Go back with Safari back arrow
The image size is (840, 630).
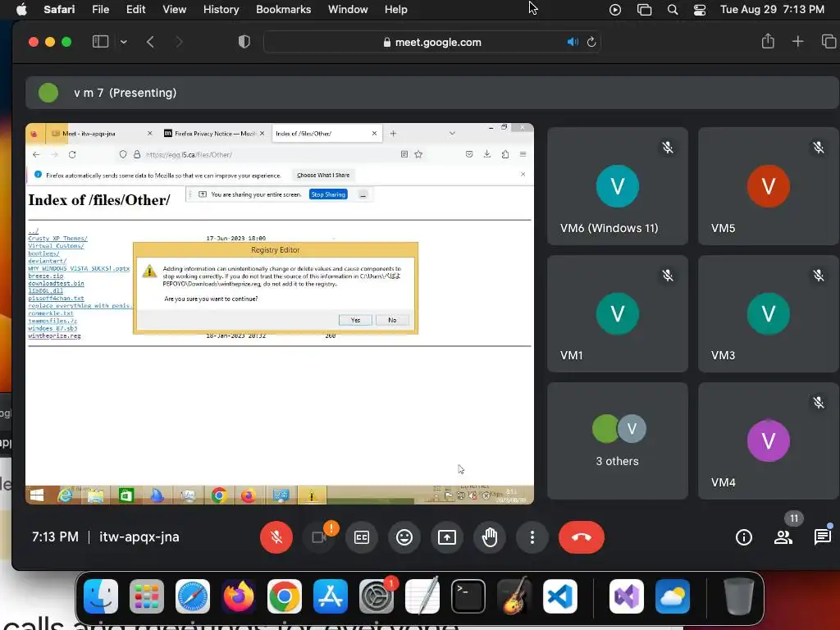[x=151, y=42]
